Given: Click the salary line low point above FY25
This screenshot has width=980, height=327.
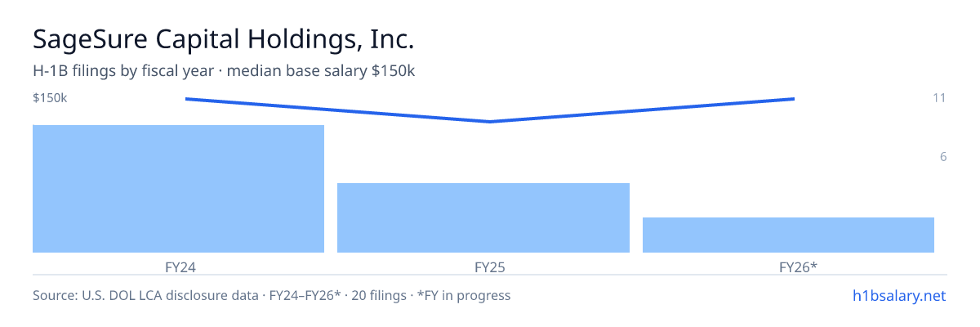Looking at the screenshot, I should point(490,122).
